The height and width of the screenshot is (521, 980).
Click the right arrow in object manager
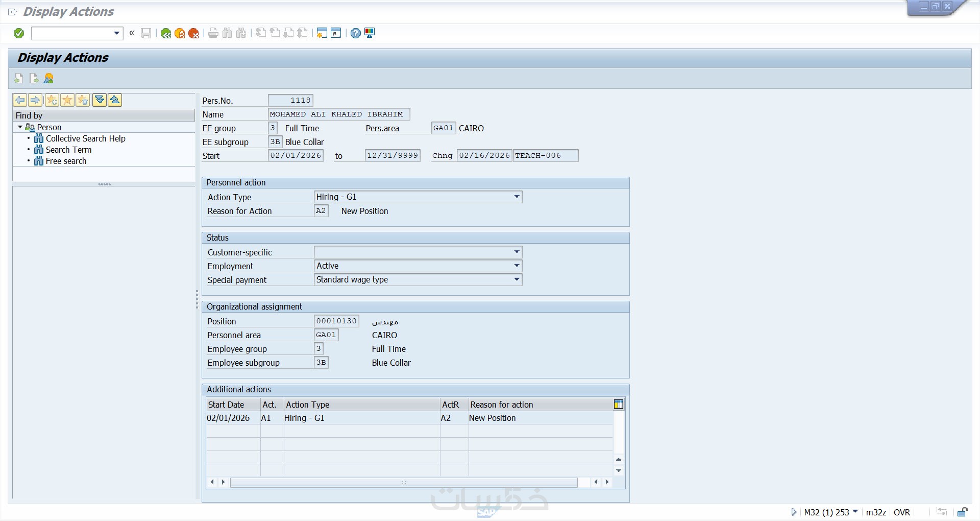(35, 100)
